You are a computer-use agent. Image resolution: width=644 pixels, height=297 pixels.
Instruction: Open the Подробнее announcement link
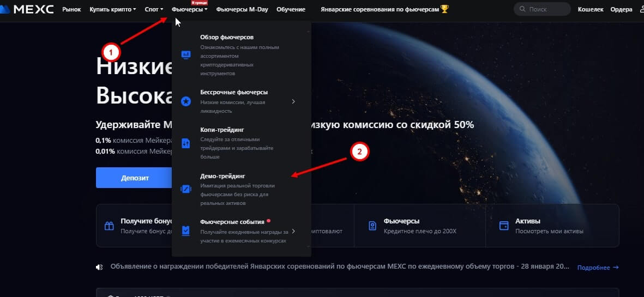[x=598, y=268]
